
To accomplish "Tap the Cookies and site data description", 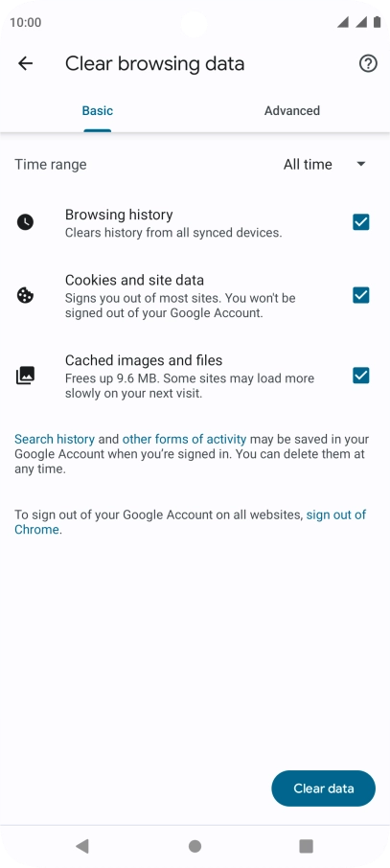I will coord(180,306).
